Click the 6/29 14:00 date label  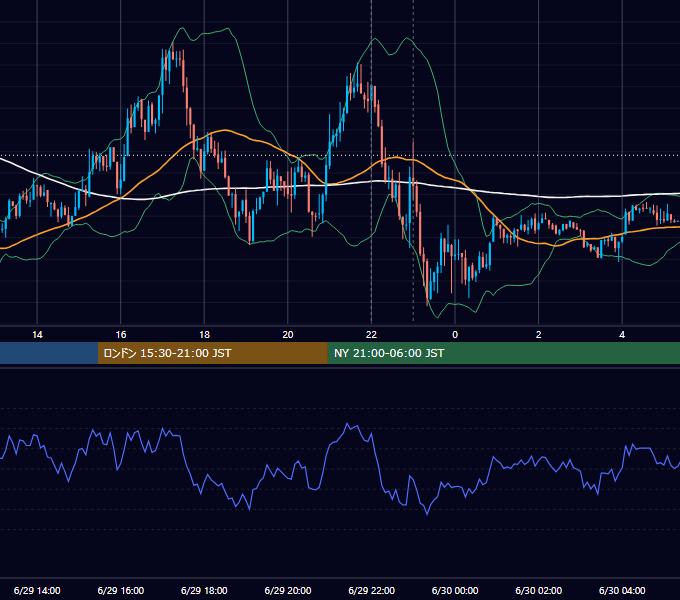(x=37, y=590)
